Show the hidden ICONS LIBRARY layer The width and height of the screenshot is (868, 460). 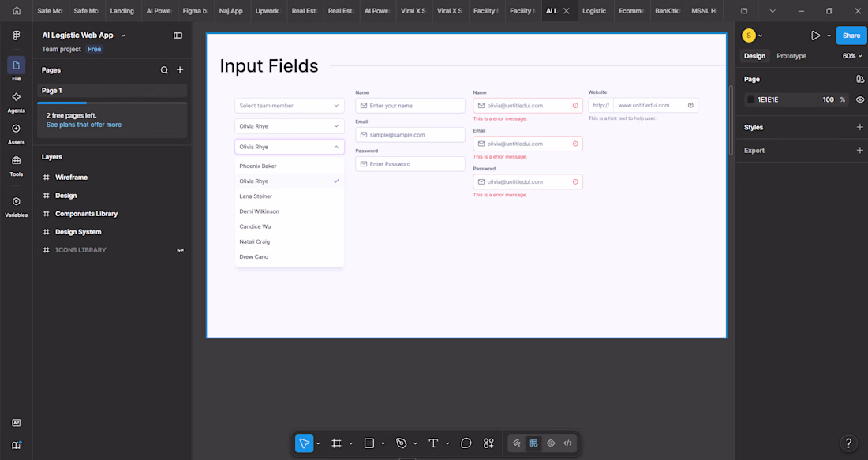point(180,250)
